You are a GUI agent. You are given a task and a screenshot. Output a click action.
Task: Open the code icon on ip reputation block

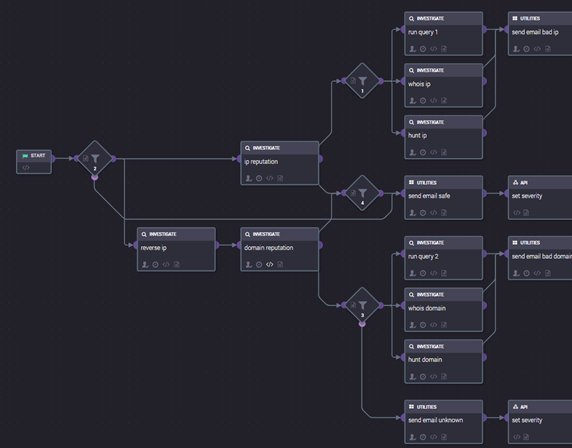[270, 178]
